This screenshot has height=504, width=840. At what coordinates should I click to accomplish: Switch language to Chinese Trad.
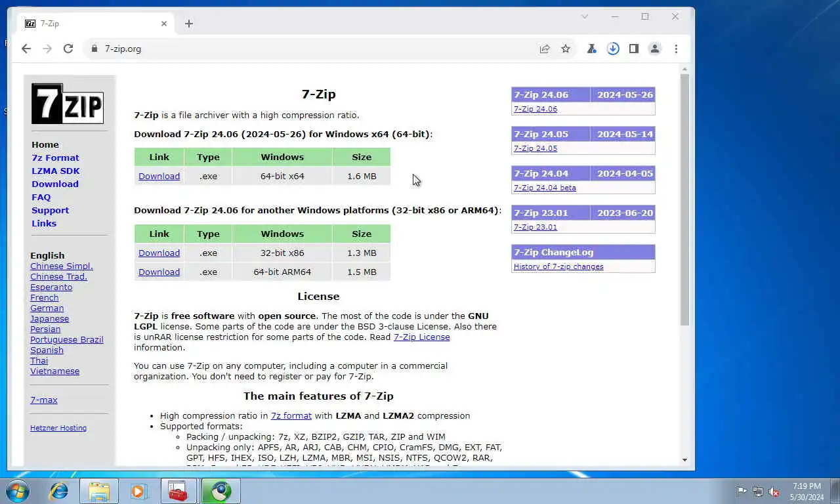click(x=58, y=276)
